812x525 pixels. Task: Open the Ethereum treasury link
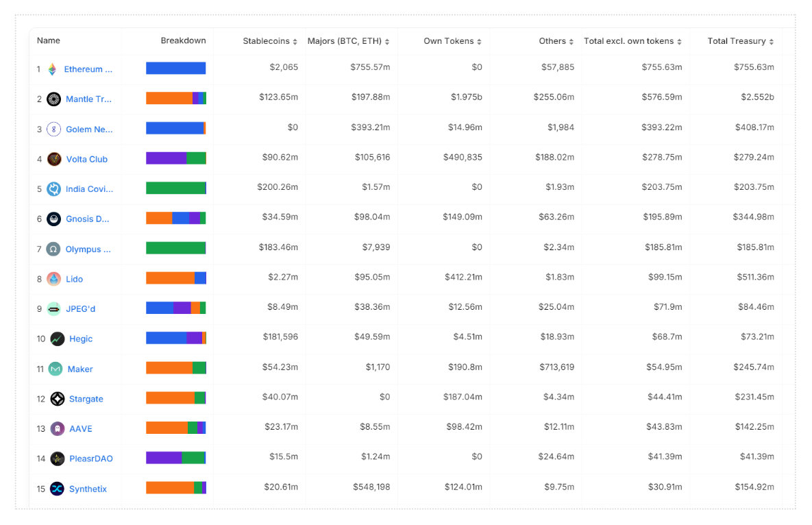click(88, 69)
